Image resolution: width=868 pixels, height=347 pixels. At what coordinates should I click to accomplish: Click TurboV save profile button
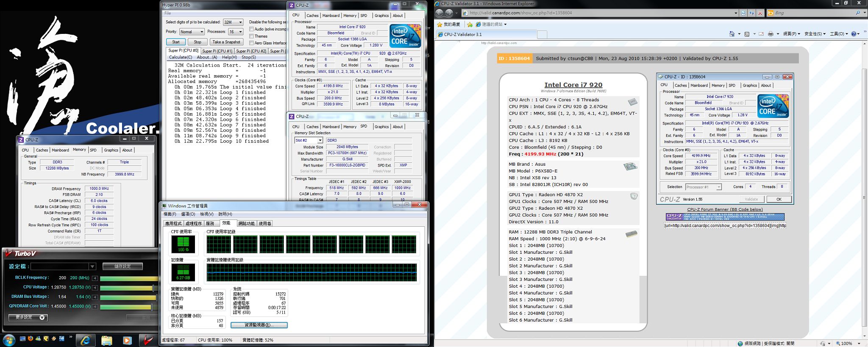coord(122,266)
